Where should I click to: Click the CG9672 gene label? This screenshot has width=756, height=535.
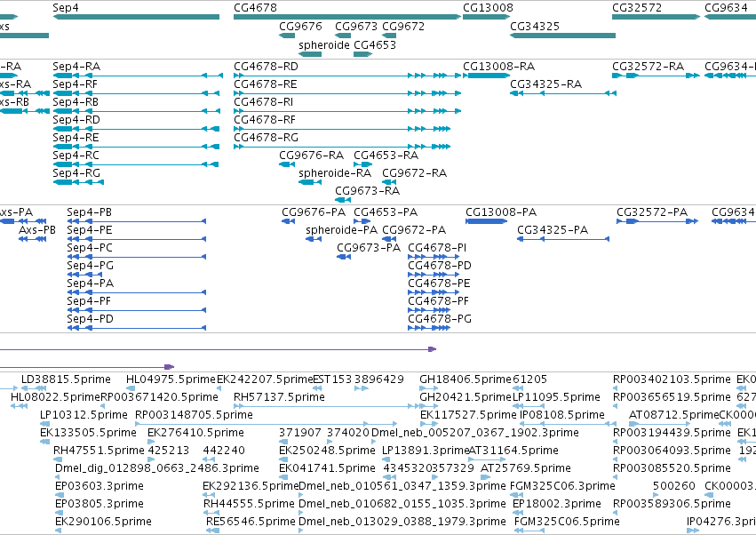point(403,26)
